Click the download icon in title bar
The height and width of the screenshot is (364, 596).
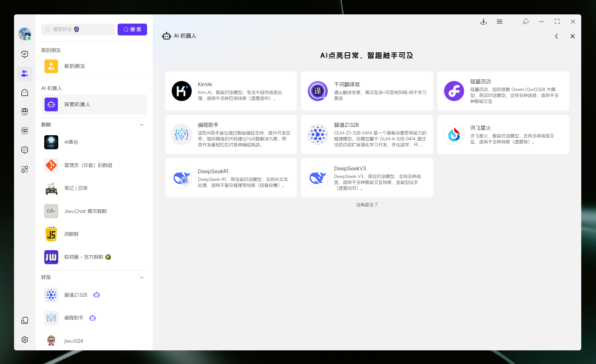(x=484, y=22)
